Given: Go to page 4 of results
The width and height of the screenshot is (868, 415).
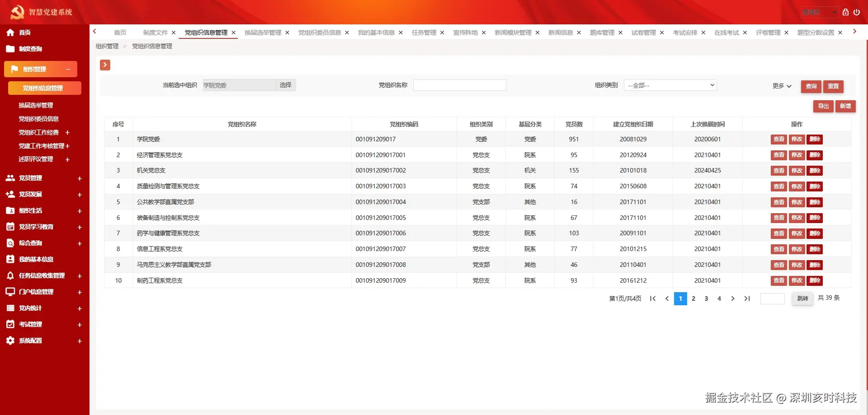Looking at the screenshot, I should [x=719, y=298].
